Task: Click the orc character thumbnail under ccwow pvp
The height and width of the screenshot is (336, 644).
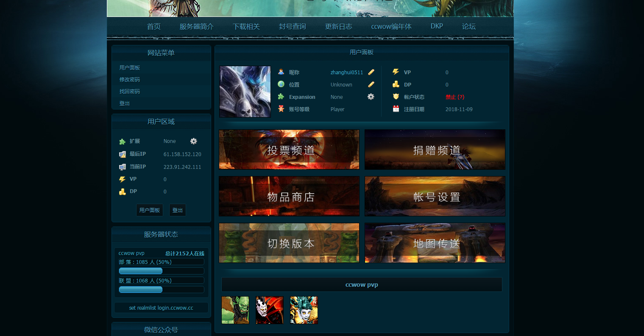Action: point(235,310)
